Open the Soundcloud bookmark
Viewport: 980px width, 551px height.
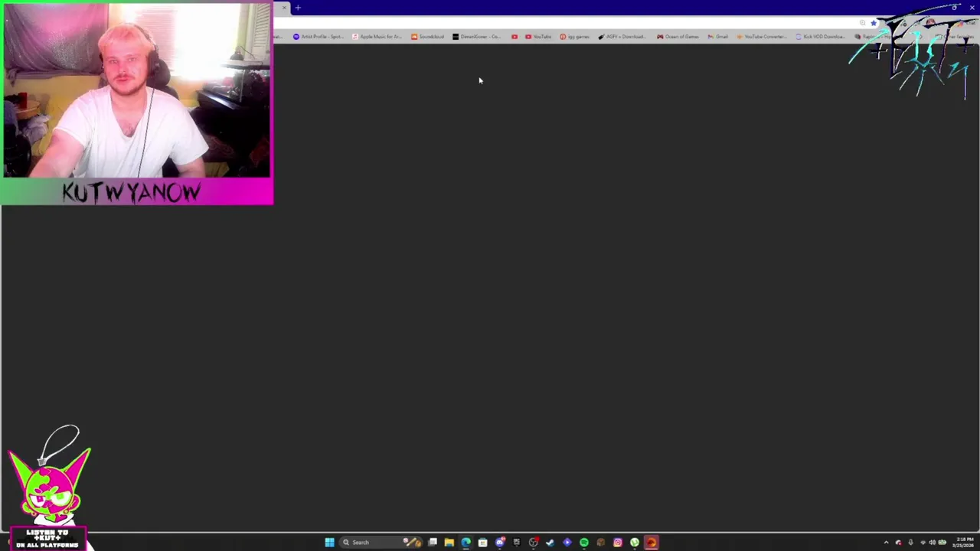(x=427, y=37)
